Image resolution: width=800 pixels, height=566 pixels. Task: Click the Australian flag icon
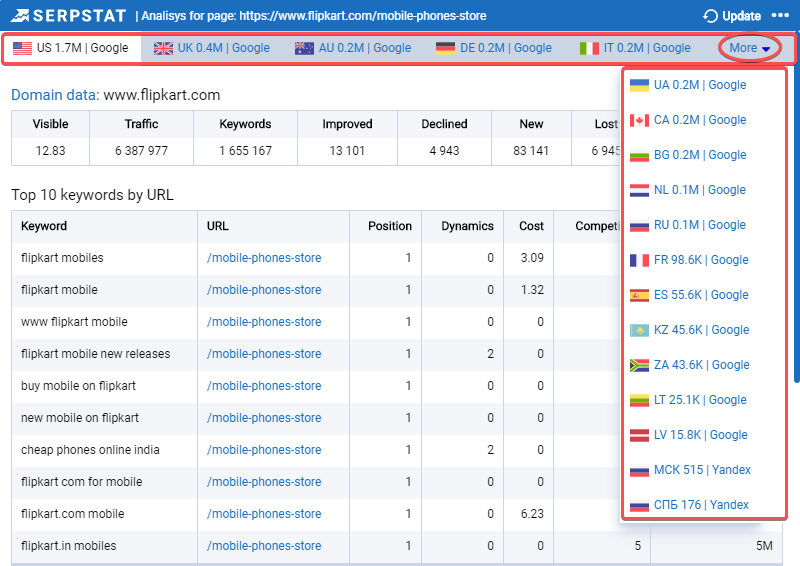304,48
